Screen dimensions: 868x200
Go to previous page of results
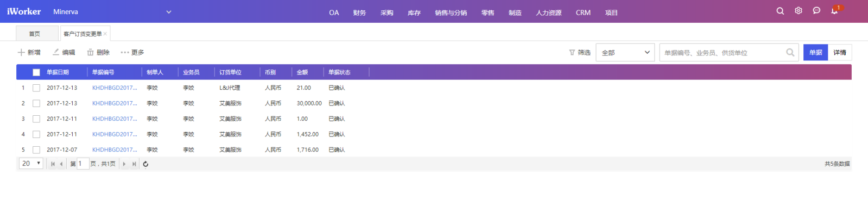pos(61,164)
